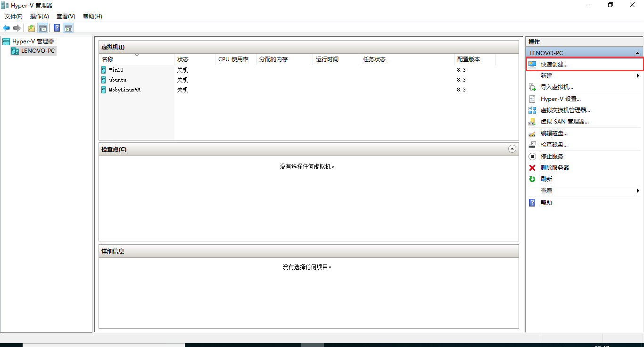Screen dimensions: 644x347
Task: Click the Hyper-V 管理器 root node icon
Action: click(6, 41)
